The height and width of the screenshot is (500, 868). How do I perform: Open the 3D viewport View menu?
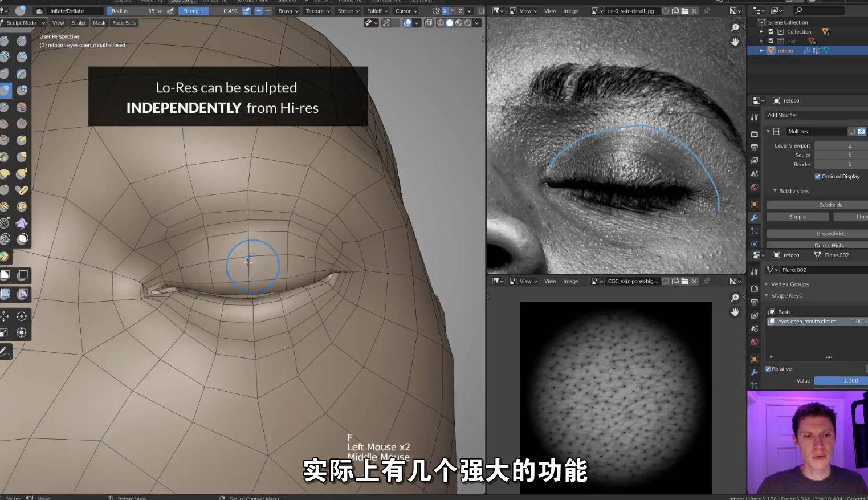[x=58, y=23]
